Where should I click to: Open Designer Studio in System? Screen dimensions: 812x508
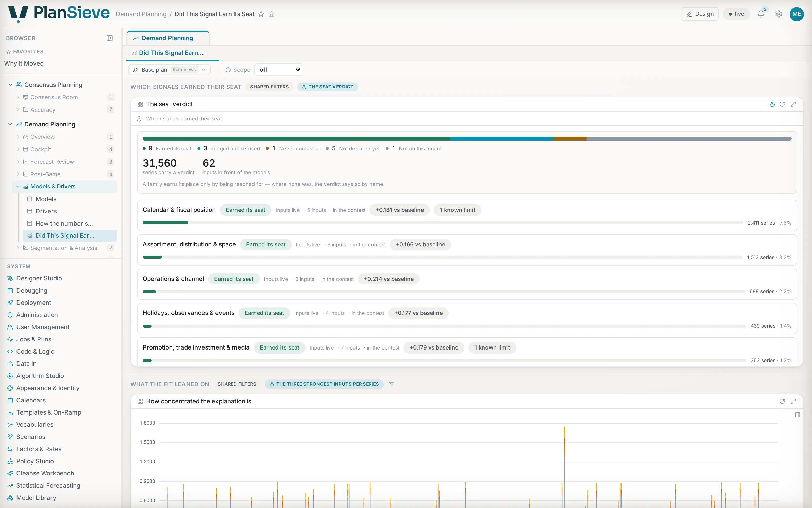[39, 278]
